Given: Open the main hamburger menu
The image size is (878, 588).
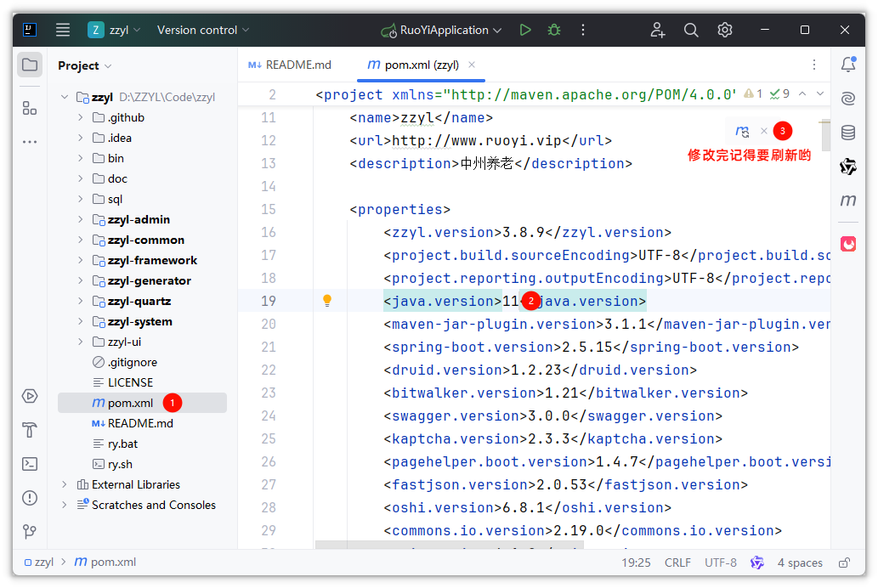Looking at the screenshot, I should click(63, 30).
